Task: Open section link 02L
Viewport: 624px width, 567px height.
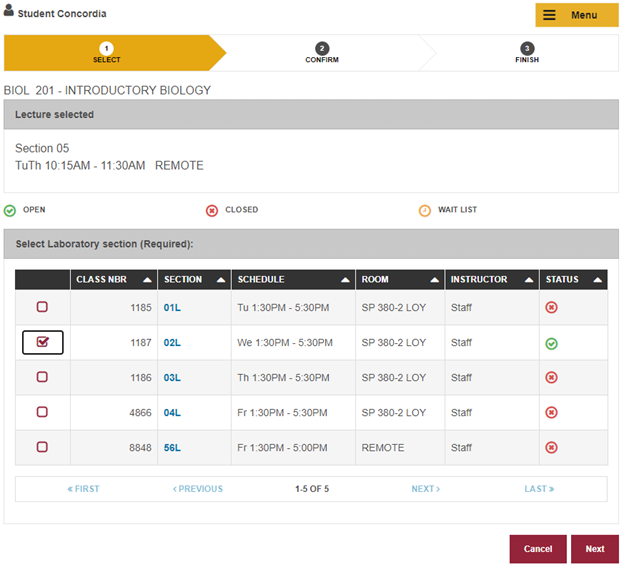Action: pos(172,343)
